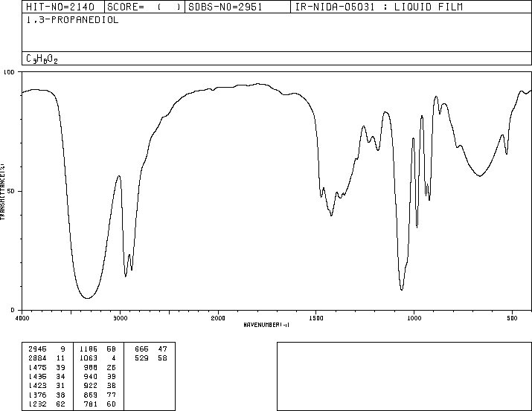Click the 100 label on the transmittance axis
The image size is (532, 411).
tap(9, 72)
